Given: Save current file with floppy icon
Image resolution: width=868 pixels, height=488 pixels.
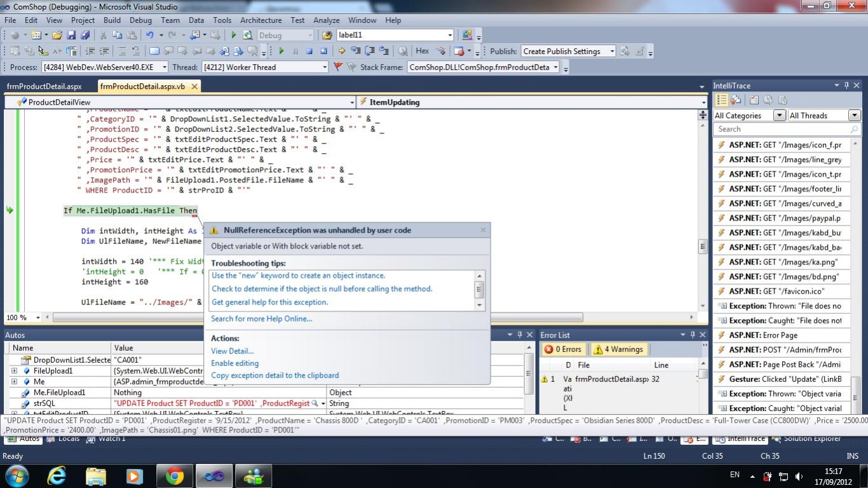Looking at the screenshot, I should (x=71, y=36).
